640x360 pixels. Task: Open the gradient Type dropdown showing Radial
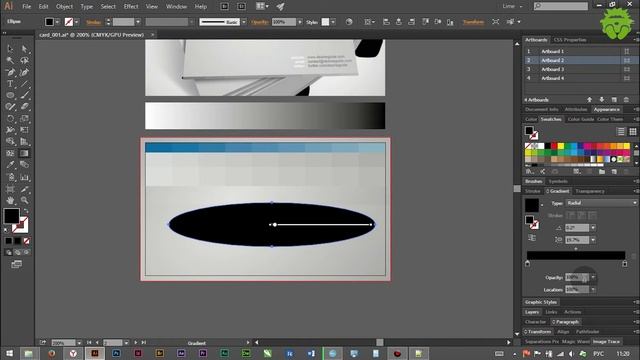tap(601, 203)
